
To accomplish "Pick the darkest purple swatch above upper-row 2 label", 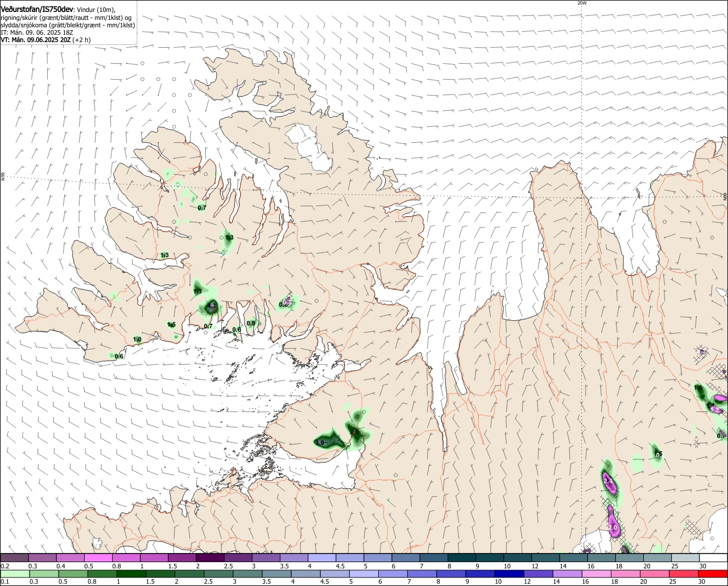I will 210,558.
